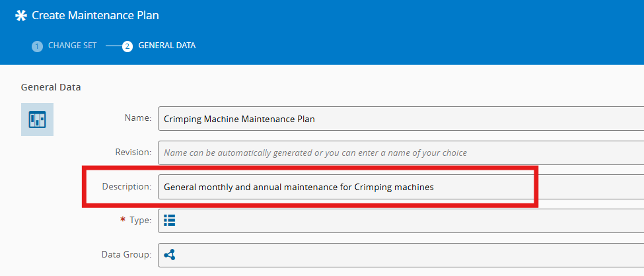Click the Data Group field label
644x276 pixels.
pyautogui.click(x=127, y=255)
